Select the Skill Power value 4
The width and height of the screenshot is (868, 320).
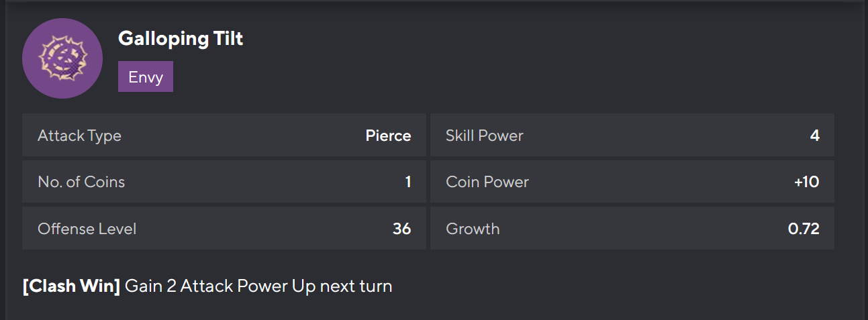click(x=814, y=136)
